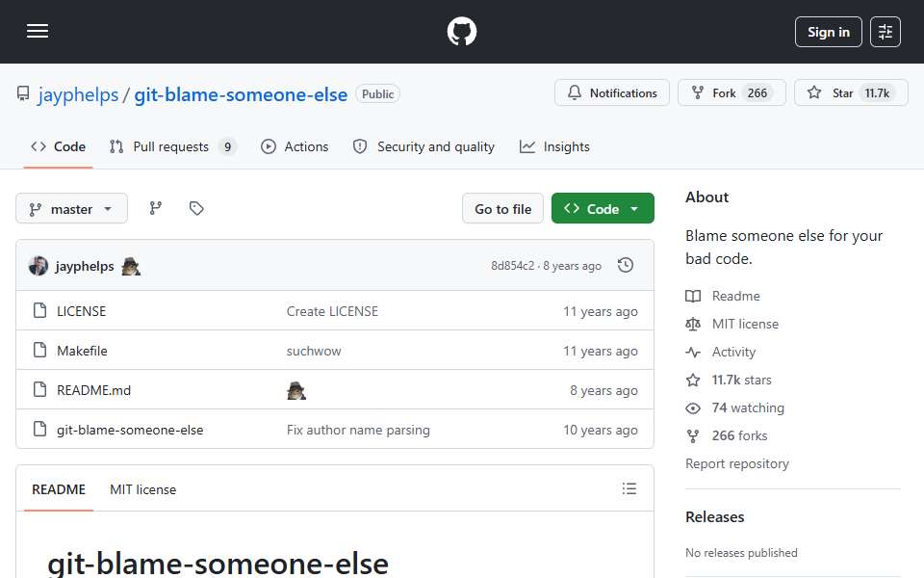Click Report repository link
924x578 pixels.
[736, 463]
